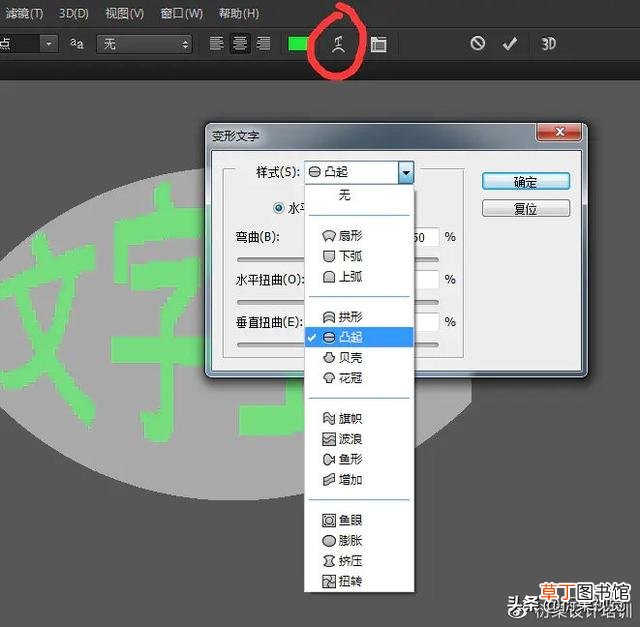Click the 弯曲(B) percentage input field
Screen dimensions: 640x627
[x=427, y=237]
